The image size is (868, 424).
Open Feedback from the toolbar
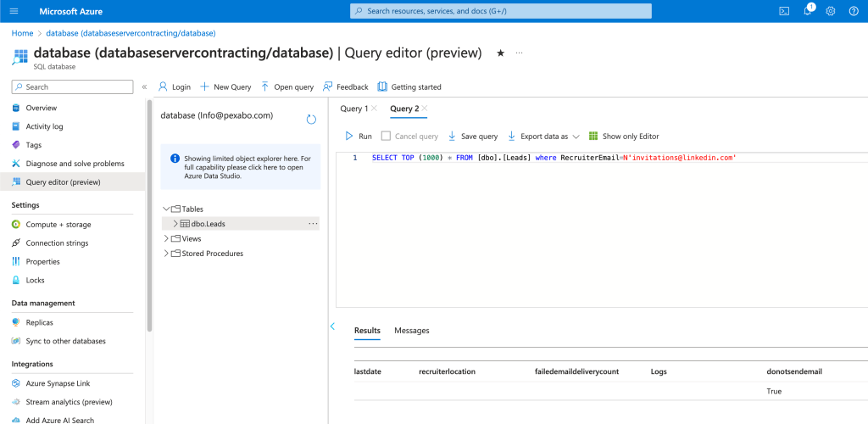346,86
